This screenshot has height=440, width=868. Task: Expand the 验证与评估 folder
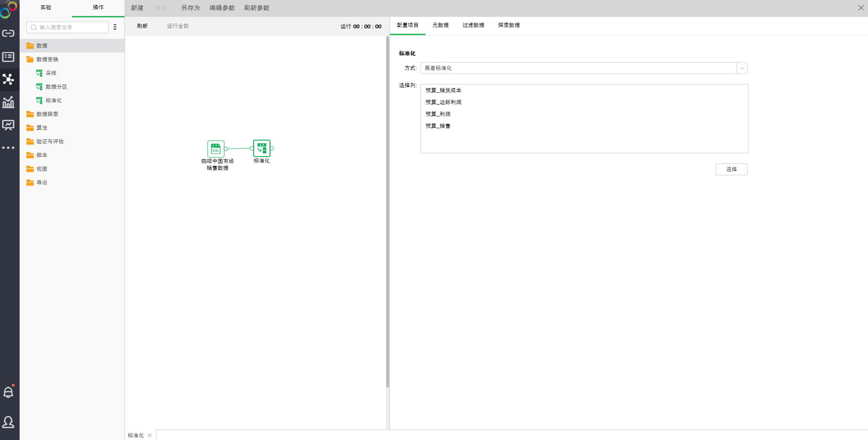point(50,141)
